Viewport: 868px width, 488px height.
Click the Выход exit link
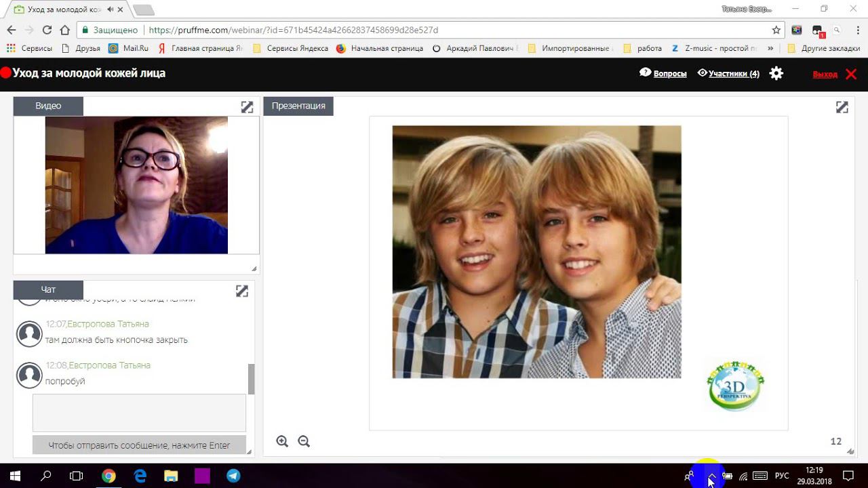[x=825, y=74]
